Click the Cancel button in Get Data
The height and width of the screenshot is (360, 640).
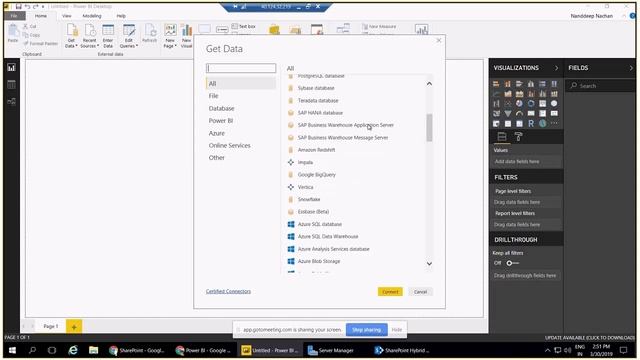(420, 291)
